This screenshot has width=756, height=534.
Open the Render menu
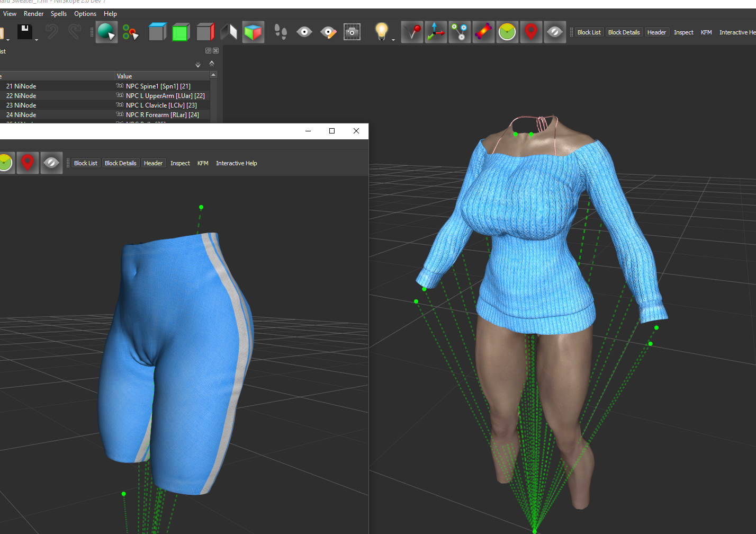pos(34,14)
